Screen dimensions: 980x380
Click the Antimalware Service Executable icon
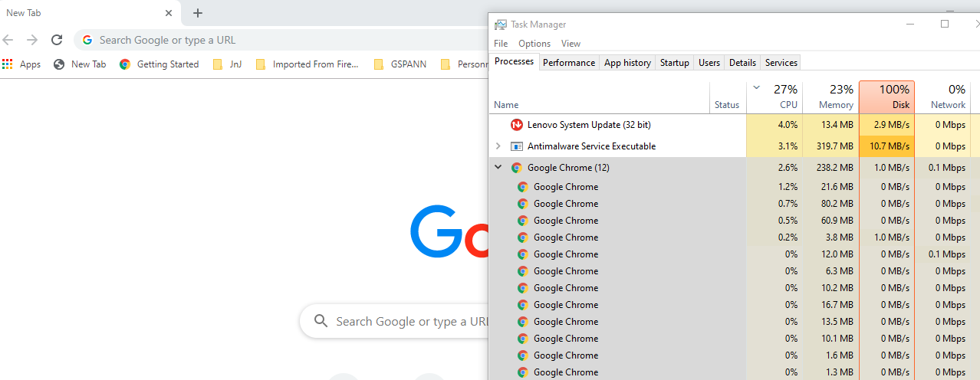click(517, 146)
